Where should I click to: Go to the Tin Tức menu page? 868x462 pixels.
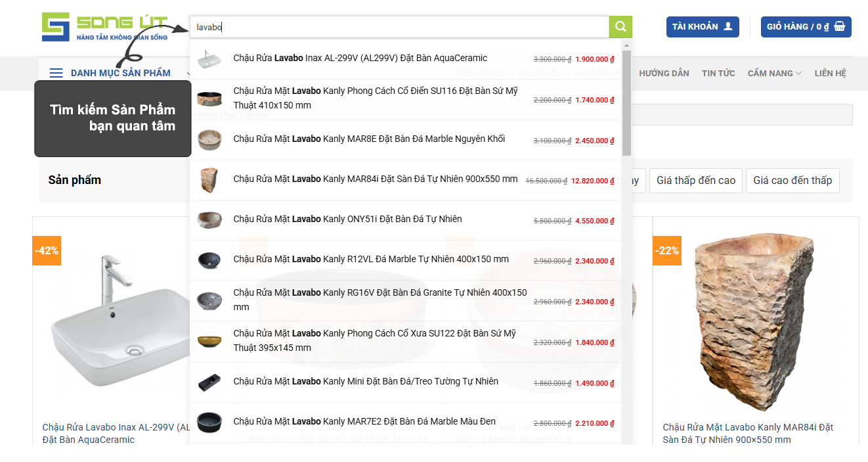[718, 73]
